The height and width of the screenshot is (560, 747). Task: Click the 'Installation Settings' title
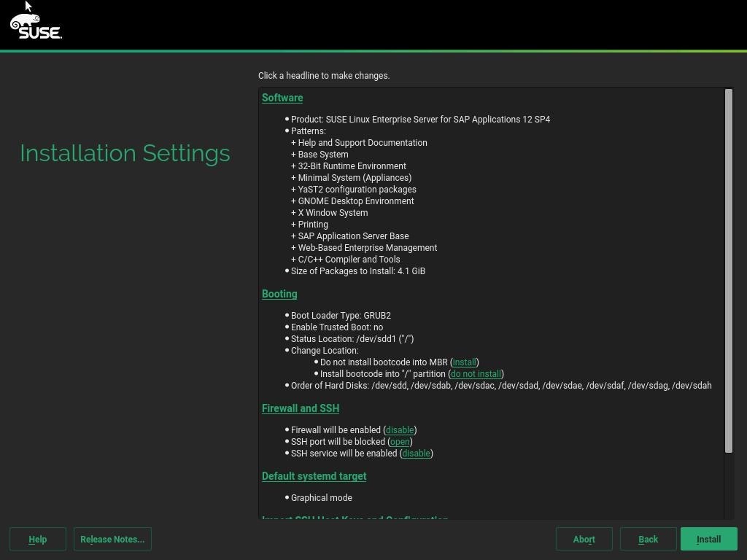[125, 153]
